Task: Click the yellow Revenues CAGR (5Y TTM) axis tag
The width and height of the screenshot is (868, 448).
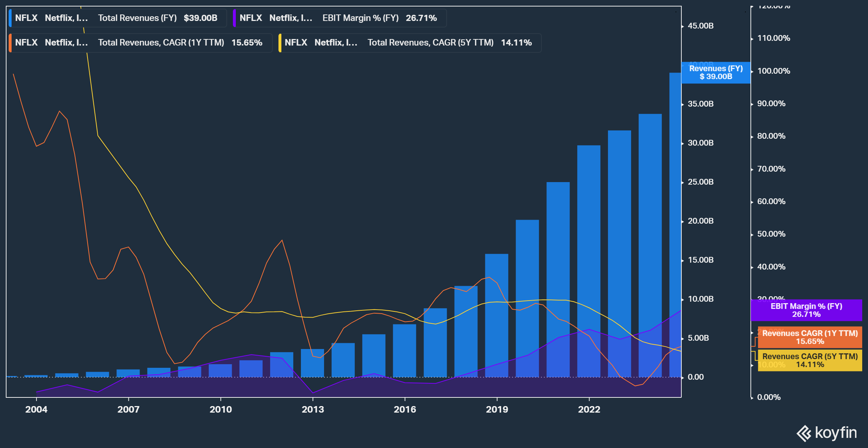Action: pyautogui.click(x=810, y=361)
